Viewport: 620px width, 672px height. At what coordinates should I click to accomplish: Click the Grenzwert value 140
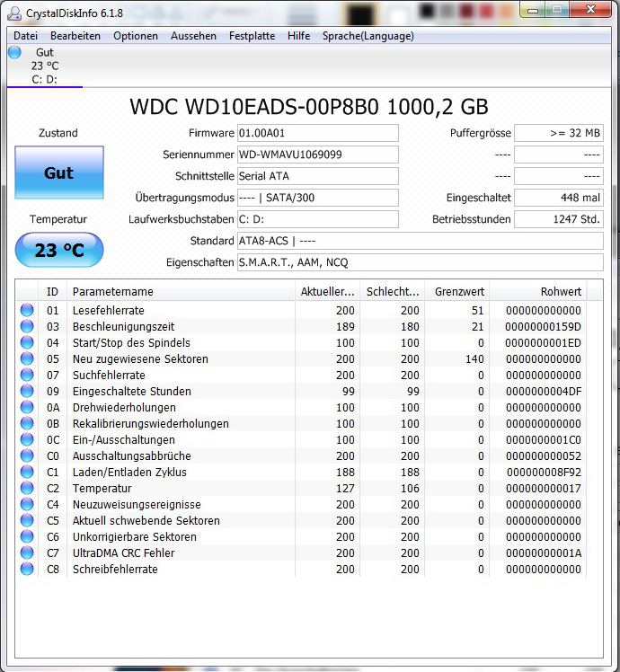(474, 358)
